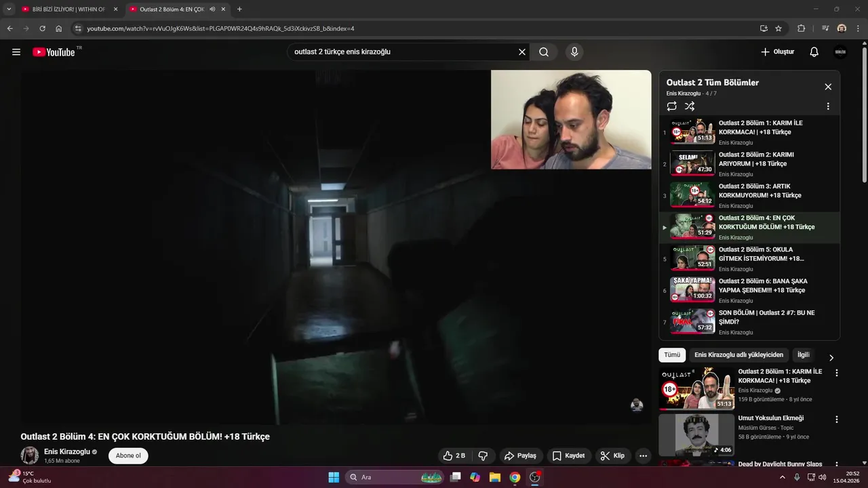Submit search with magnifier button
This screenshot has height=488, width=868.
click(x=544, y=52)
